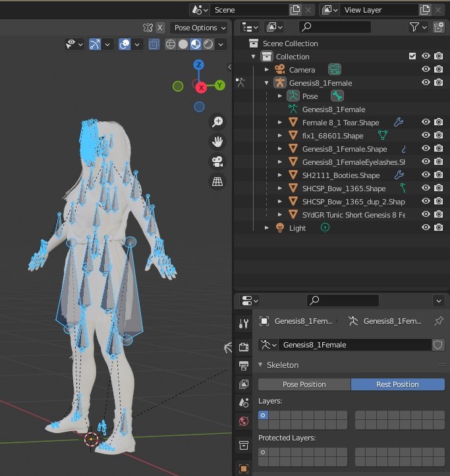450x476 pixels.
Task: Select Rest Position button
Action: pos(397,384)
